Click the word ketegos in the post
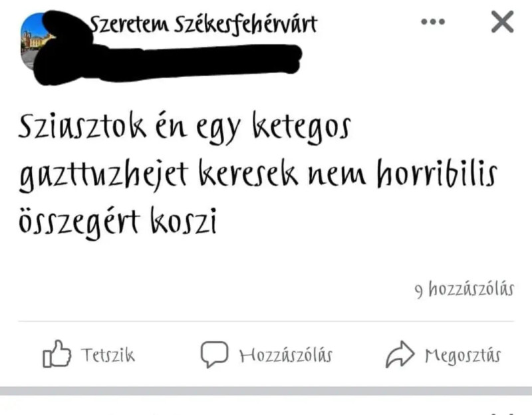 point(301,128)
